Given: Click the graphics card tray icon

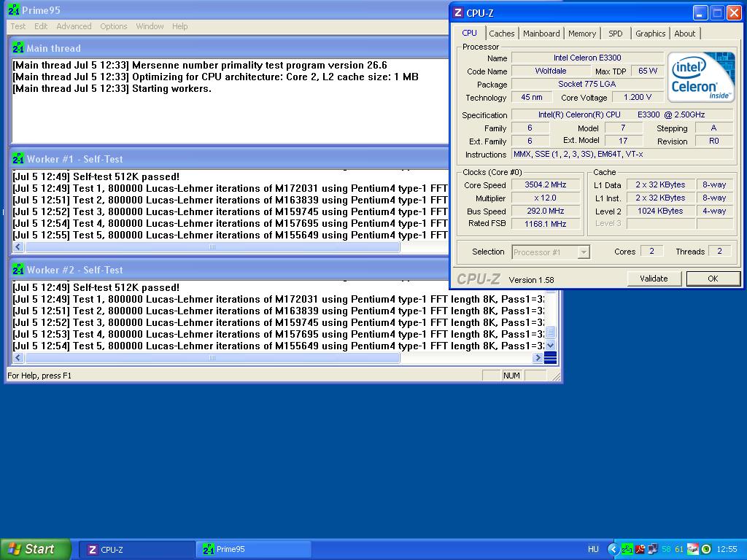Looking at the screenshot, I should 693,549.
